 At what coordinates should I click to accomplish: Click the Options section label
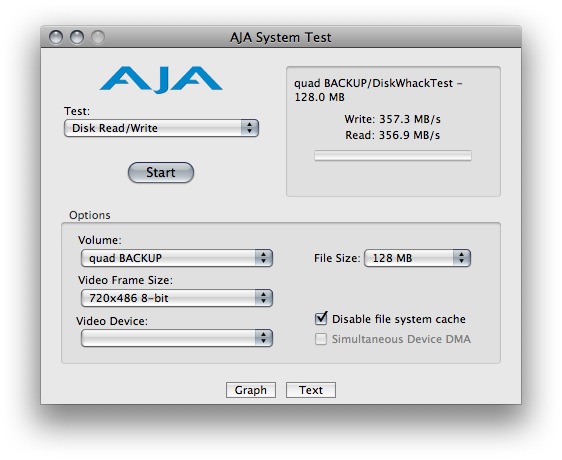coord(90,215)
